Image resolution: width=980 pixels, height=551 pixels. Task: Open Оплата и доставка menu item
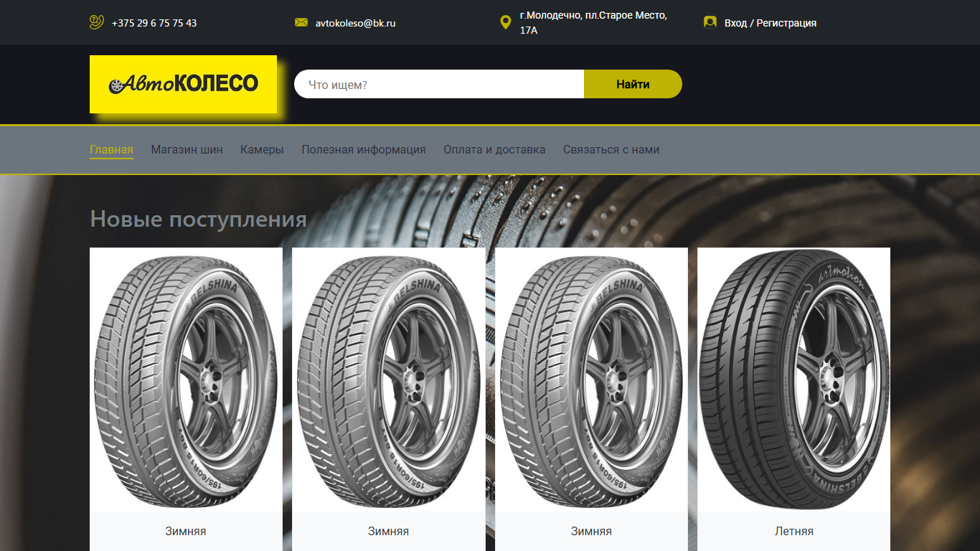point(494,150)
